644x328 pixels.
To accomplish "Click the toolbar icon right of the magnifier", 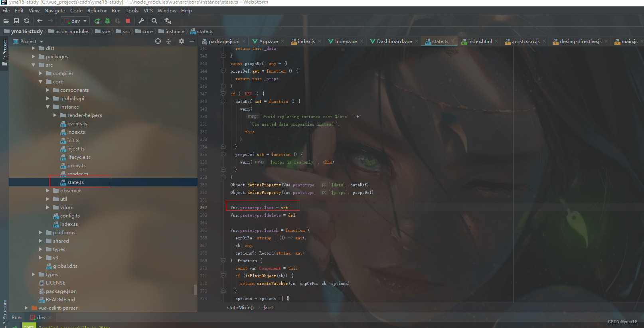I will (168, 21).
